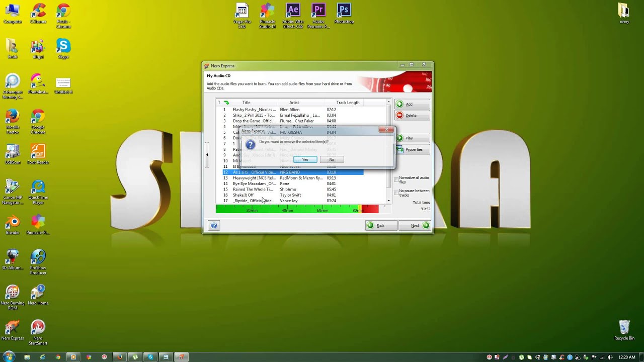Select track 3 Drop the Game
This screenshot has width=644, height=362.
293,121
